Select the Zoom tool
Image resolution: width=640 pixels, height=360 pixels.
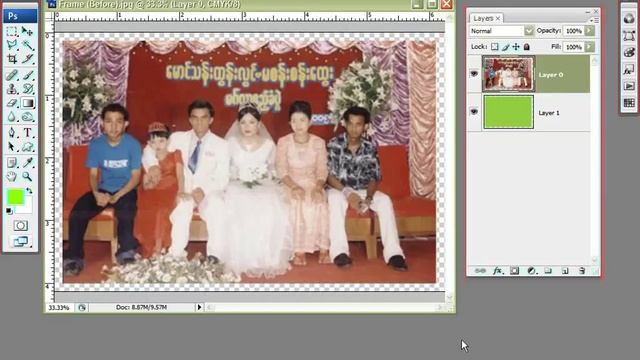coord(27,176)
